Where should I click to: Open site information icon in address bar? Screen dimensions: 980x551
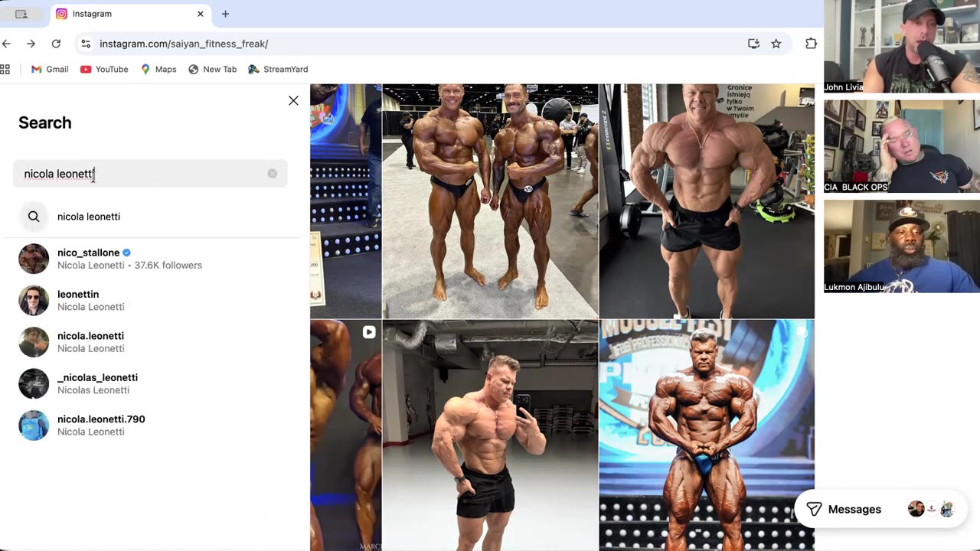point(86,44)
